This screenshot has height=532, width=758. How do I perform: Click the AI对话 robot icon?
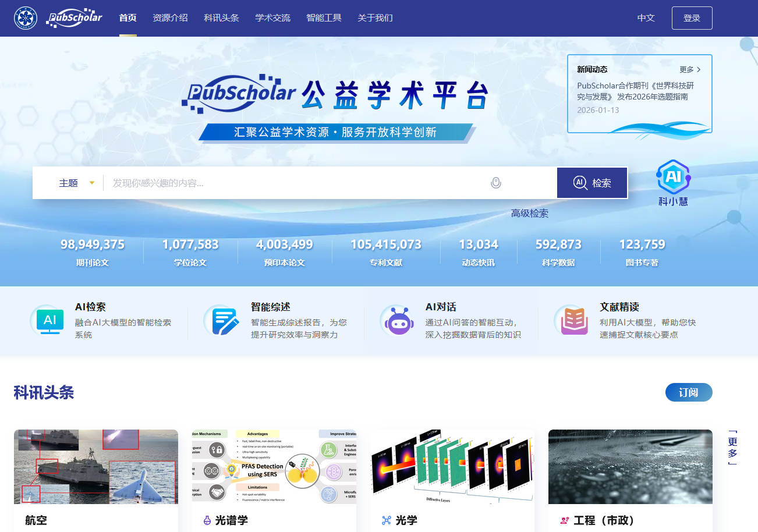coord(399,320)
